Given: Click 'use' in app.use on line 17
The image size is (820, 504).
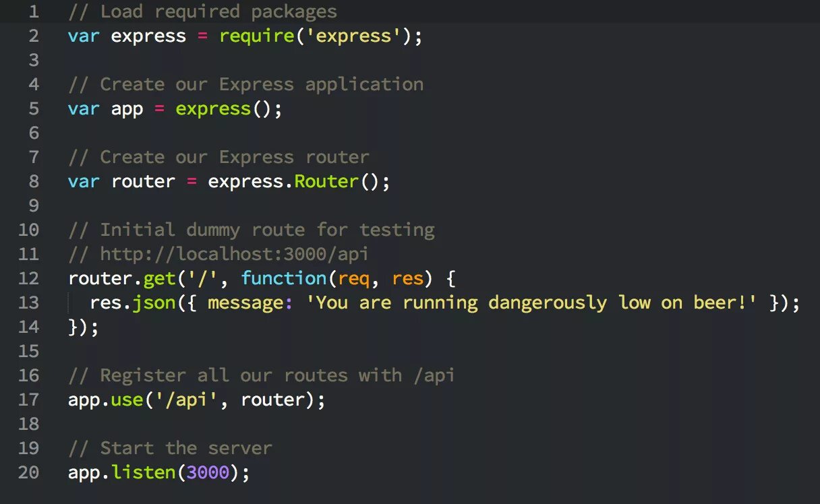Looking at the screenshot, I should [127, 400].
